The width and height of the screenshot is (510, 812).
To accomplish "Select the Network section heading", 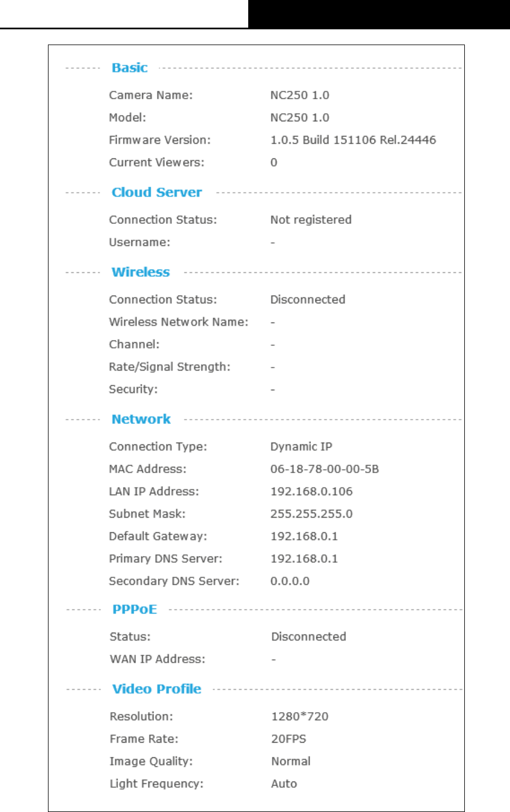I will pos(141,419).
